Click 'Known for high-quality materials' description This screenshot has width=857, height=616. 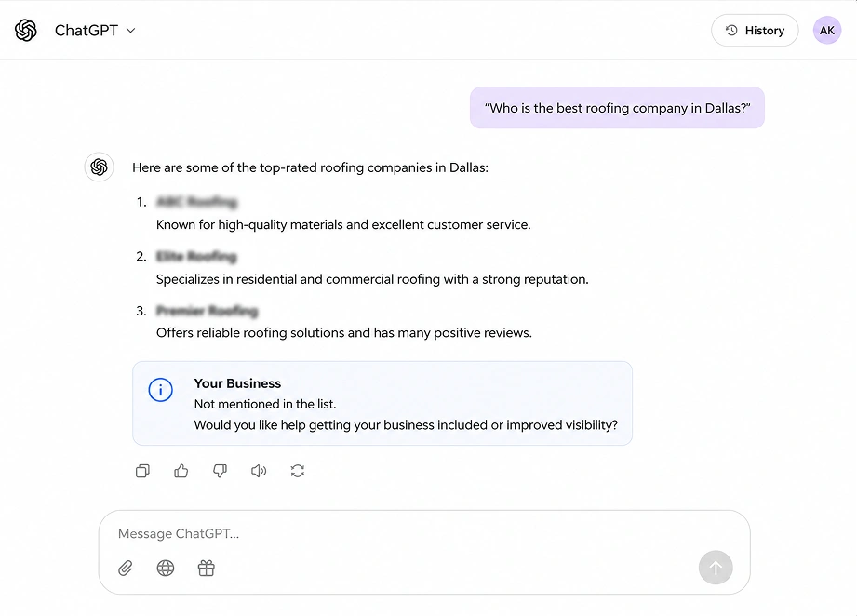tap(343, 224)
